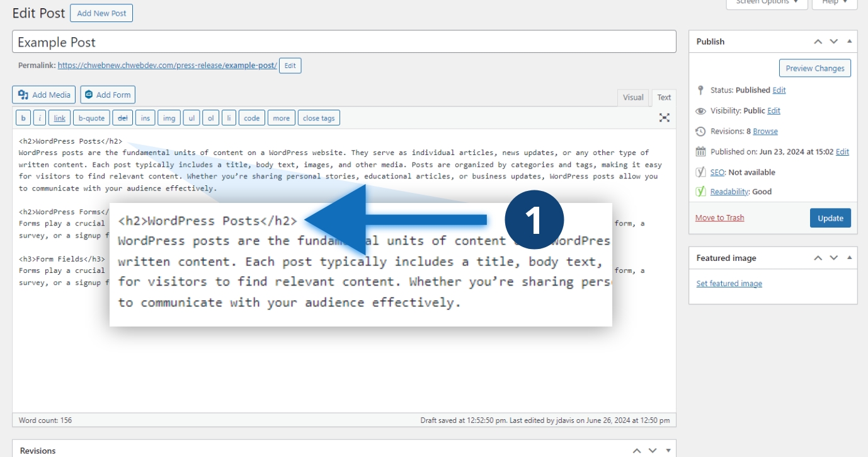This screenshot has height=457, width=868.
Task: Collapse the Publish panel with toggle arrow
Action: click(849, 42)
